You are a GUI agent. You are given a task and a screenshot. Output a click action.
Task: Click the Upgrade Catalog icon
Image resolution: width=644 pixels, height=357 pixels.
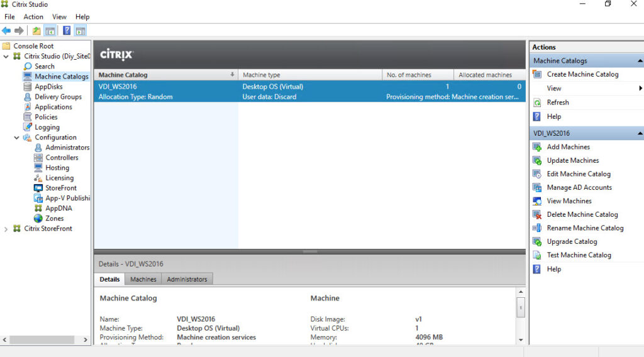tap(536, 242)
